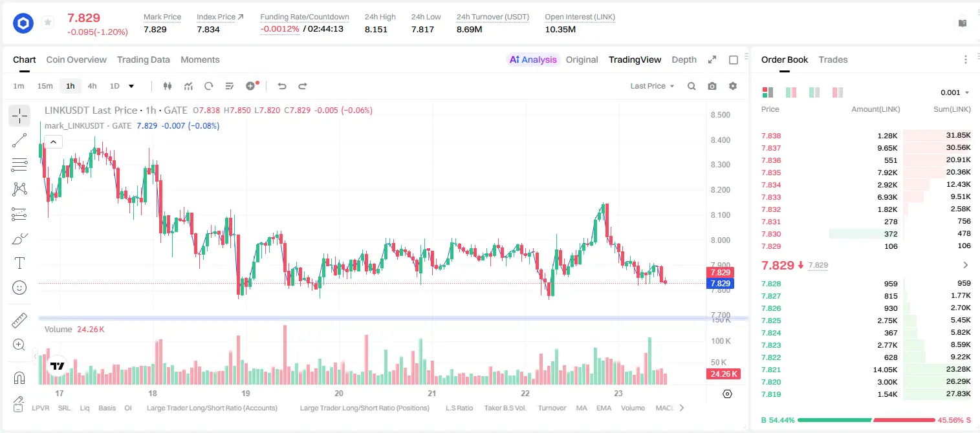
Task: Take a chart snapshot with camera icon
Action: pos(712,86)
